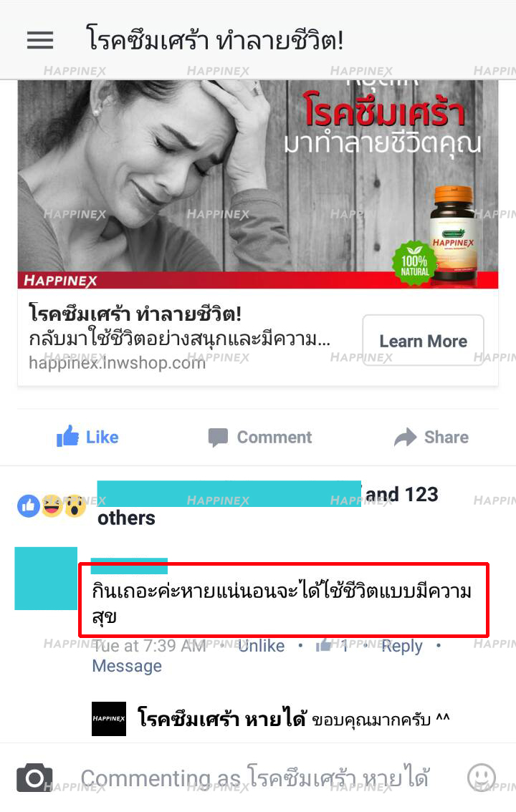This screenshot has height=812, width=516.
Task: Tap the thumbs-up Like icon
Action: (67, 437)
